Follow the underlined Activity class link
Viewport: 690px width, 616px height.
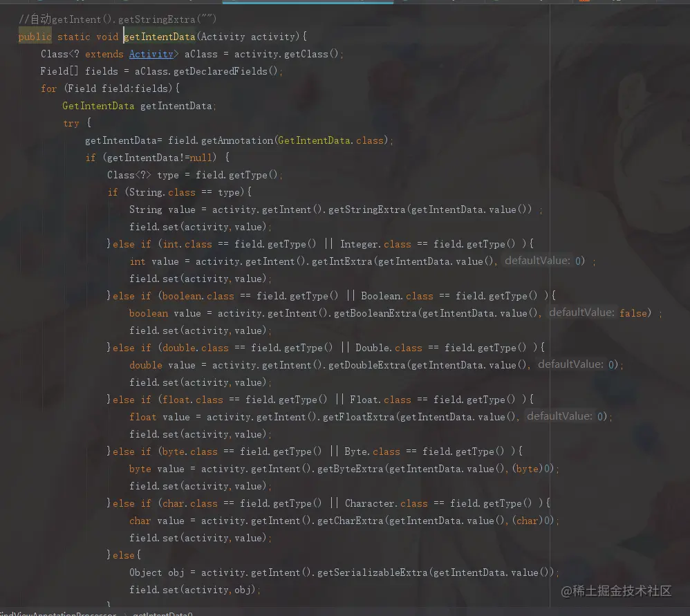pyautogui.click(x=151, y=54)
